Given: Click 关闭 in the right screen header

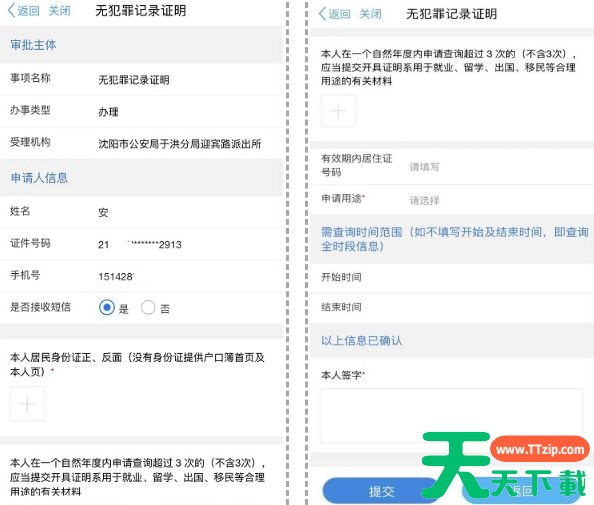Looking at the screenshot, I should click(x=370, y=14).
